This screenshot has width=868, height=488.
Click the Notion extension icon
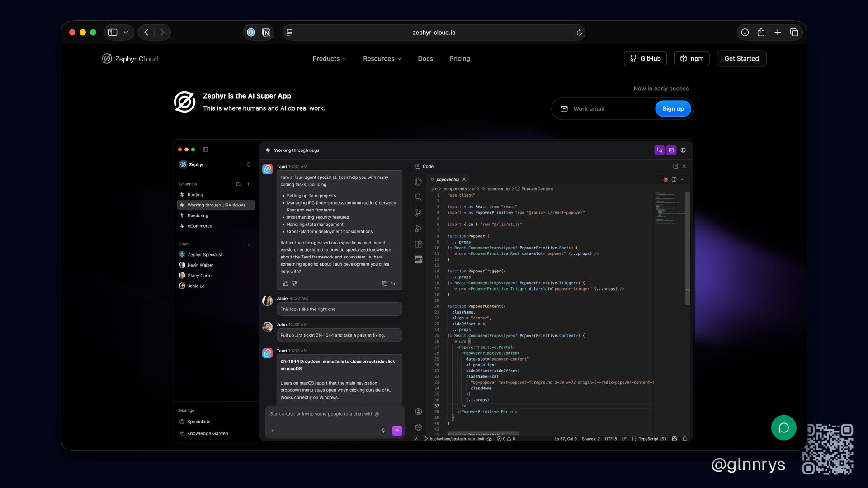266,33
